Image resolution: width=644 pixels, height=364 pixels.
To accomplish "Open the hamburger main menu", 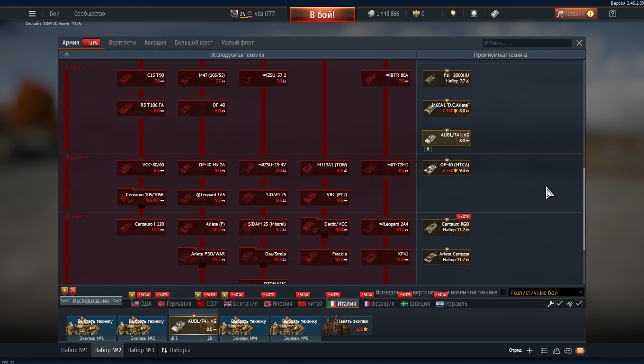I will coord(32,14).
